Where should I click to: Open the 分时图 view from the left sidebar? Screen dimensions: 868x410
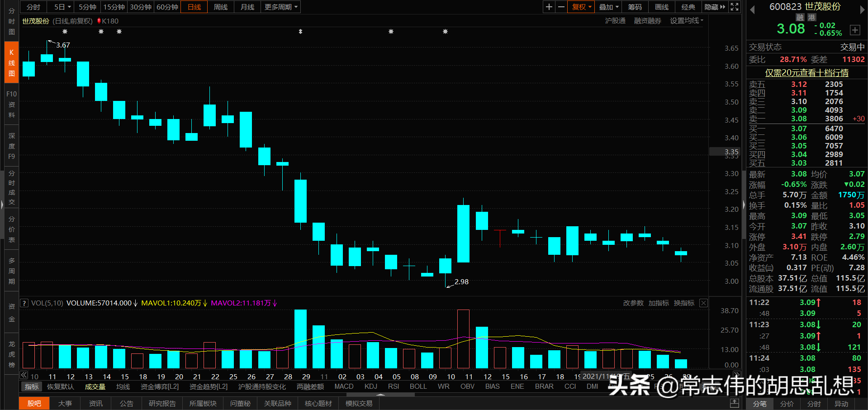[x=11, y=21]
